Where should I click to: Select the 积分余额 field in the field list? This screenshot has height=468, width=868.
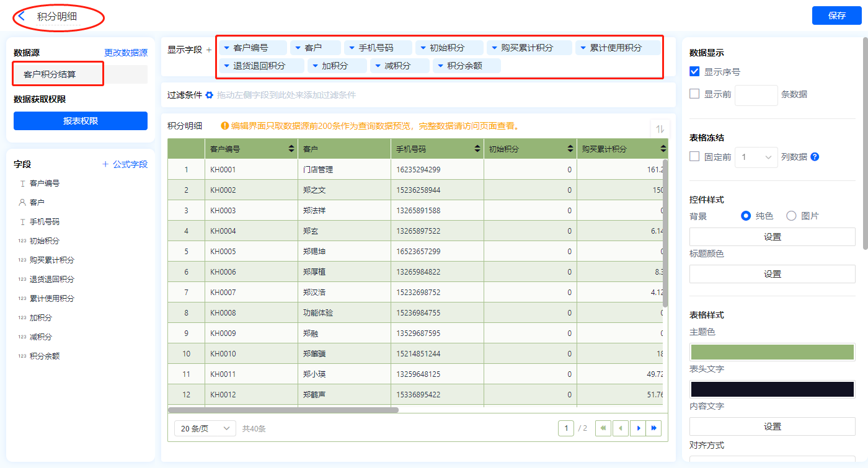(45, 356)
